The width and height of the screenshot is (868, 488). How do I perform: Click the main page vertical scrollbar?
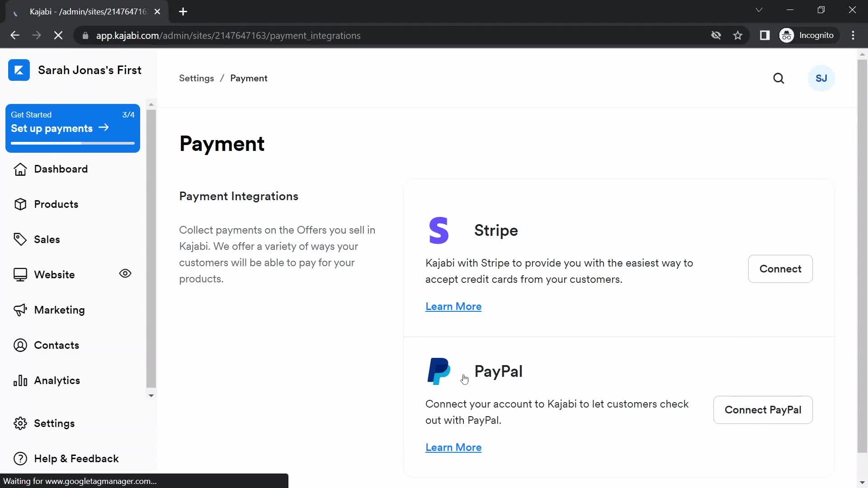tap(862, 255)
